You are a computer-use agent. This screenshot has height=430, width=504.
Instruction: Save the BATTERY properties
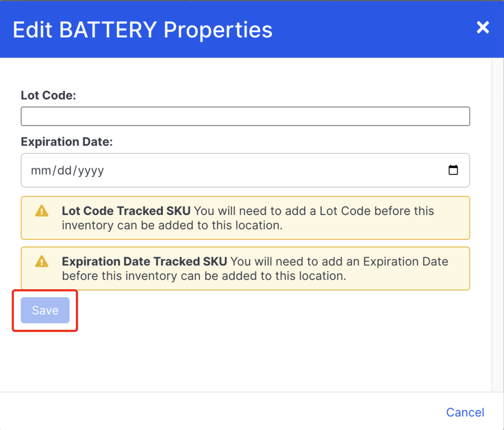45,310
